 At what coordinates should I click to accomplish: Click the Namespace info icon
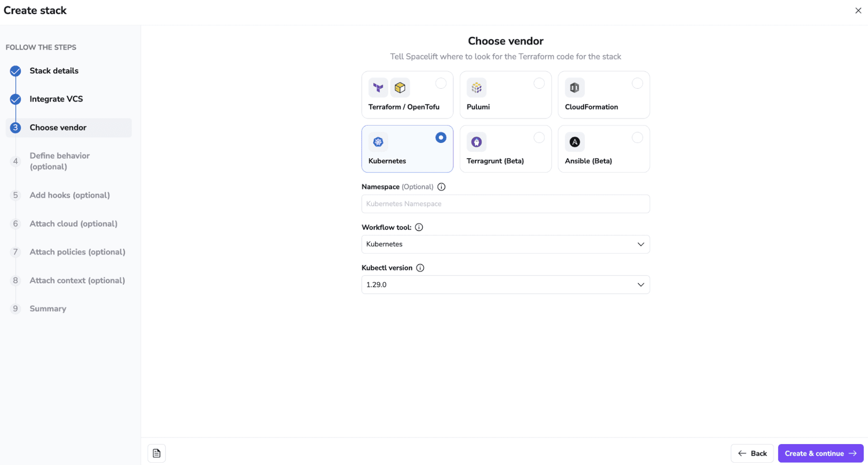(x=441, y=187)
